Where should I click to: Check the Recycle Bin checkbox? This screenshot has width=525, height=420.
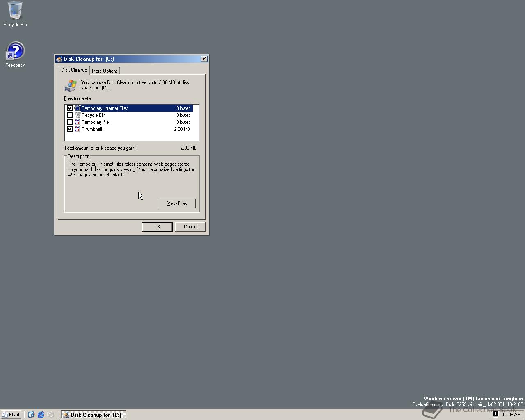(70, 115)
